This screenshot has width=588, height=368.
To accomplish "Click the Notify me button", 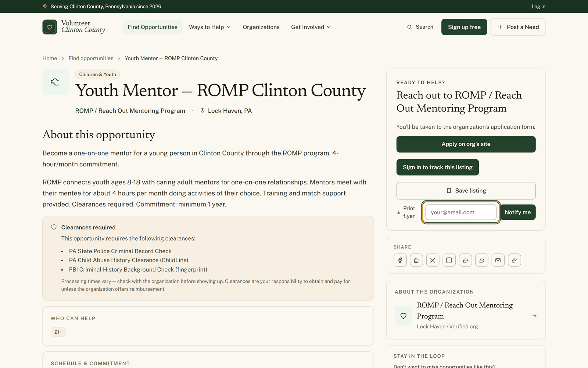I will [517, 212].
